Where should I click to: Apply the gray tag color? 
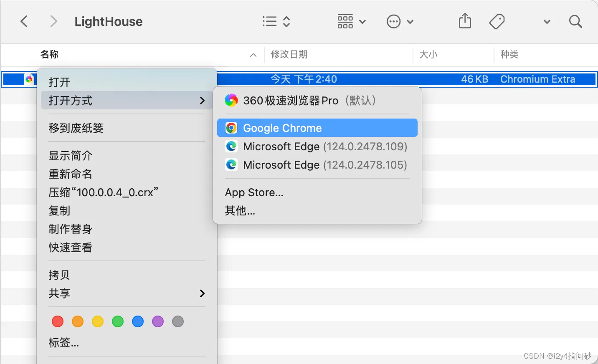178,321
